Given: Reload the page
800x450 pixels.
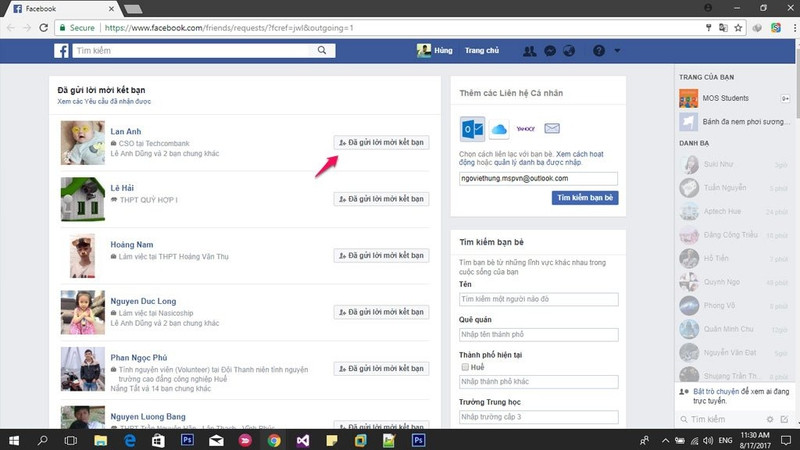Looking at the screenshot, I should coord(43,28).
